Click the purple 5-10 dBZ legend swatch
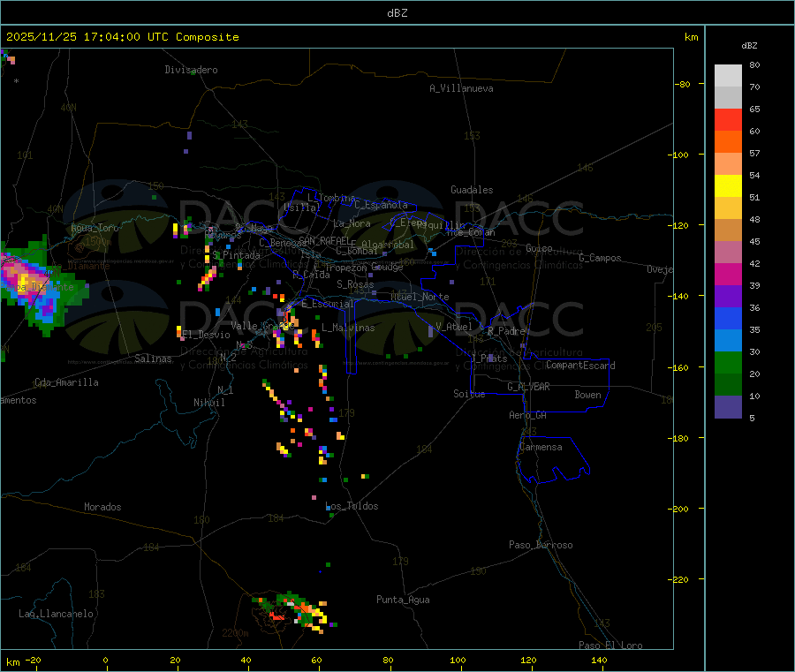The width and height of the screenshot is (795, 672). (728, 407)
